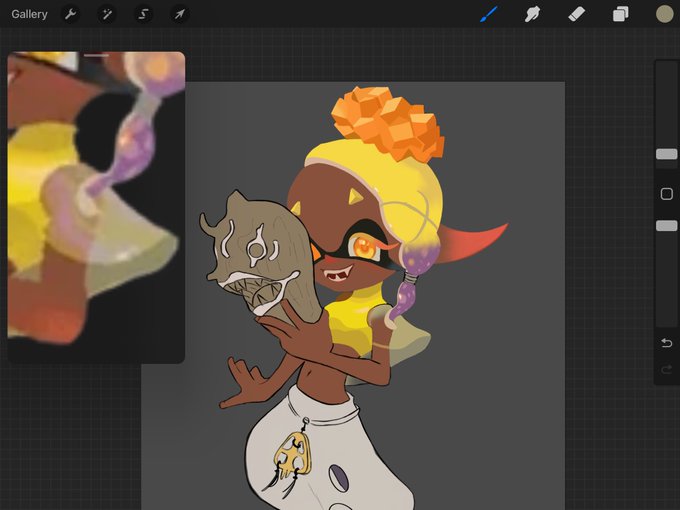Image resolution: width=680 pixels, height=510 pixels.
Task: Open the Adjustments magic wand menu
Action: (x=107, y=14)
